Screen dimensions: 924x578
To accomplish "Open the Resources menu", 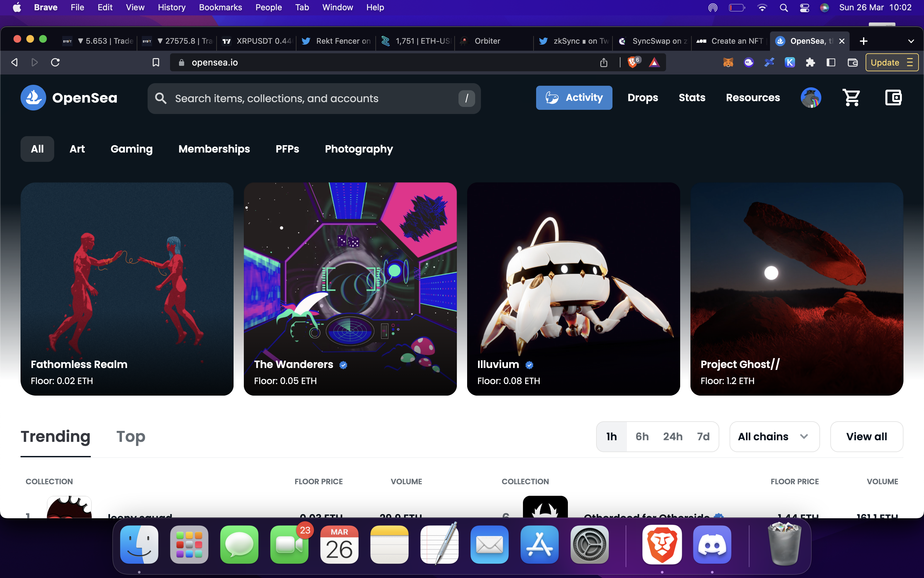I will [x=753, y=98].
